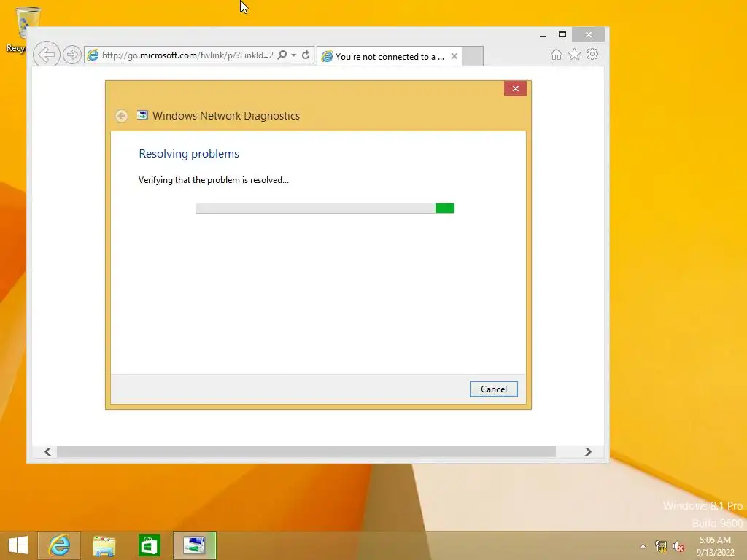Maximize the Internet Explorer window
This screenshot has width=747, height=560.
click(562, 35)
